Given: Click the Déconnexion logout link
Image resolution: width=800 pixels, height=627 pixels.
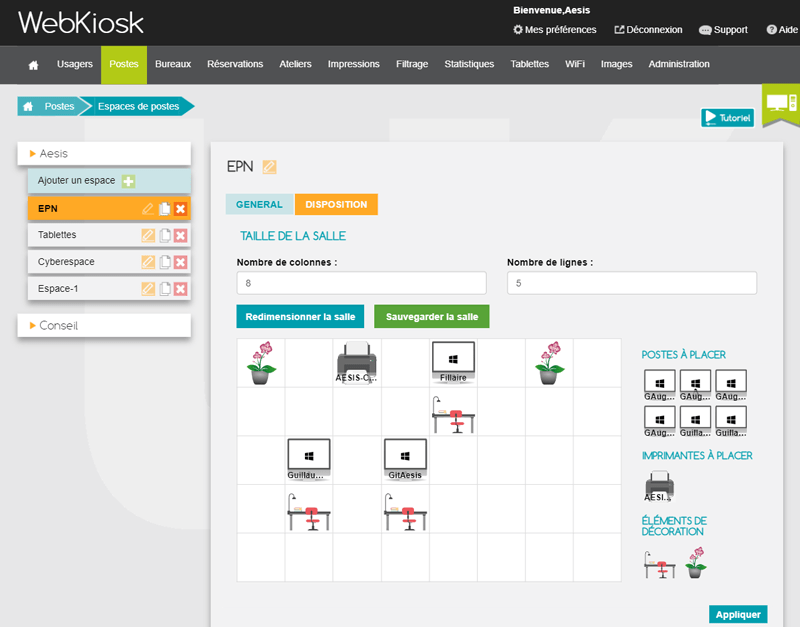Looking at the screenshot, I should pos(648,30).
